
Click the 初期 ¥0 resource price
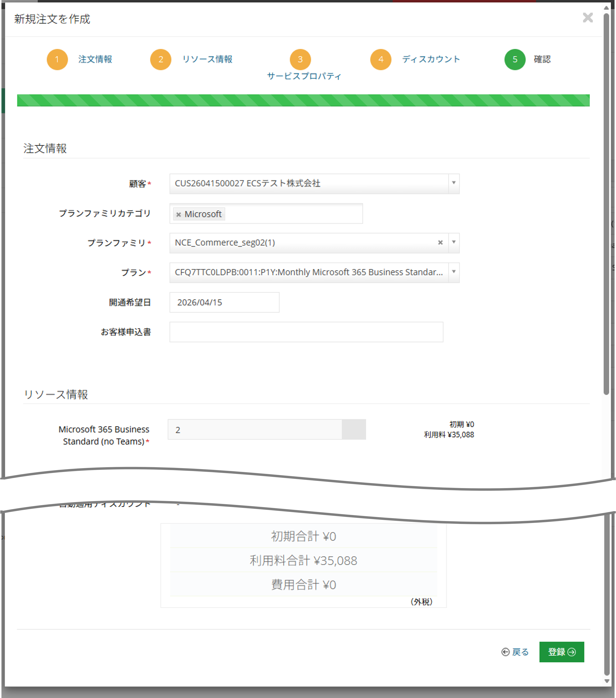[461, 424]
